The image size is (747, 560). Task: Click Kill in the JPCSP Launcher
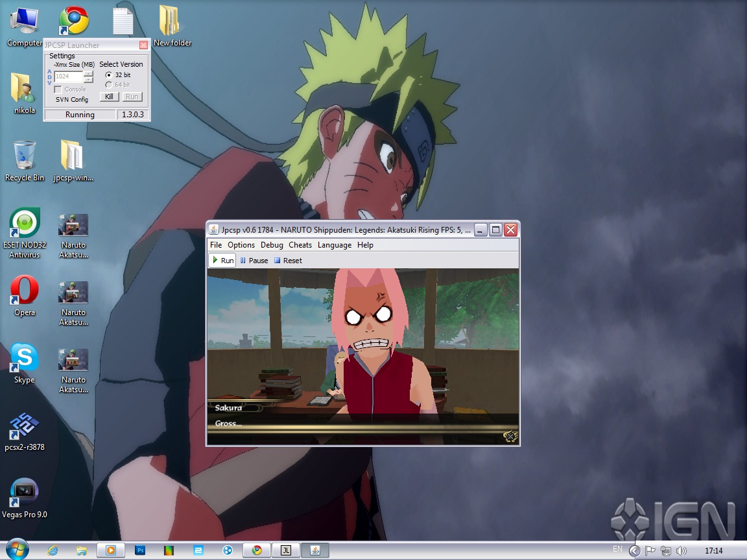pos(109,97)
